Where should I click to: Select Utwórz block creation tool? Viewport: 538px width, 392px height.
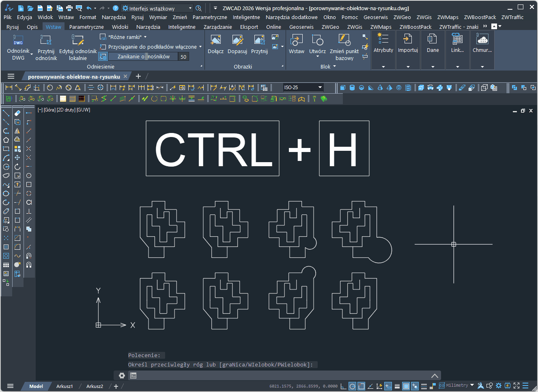point(317,40)
